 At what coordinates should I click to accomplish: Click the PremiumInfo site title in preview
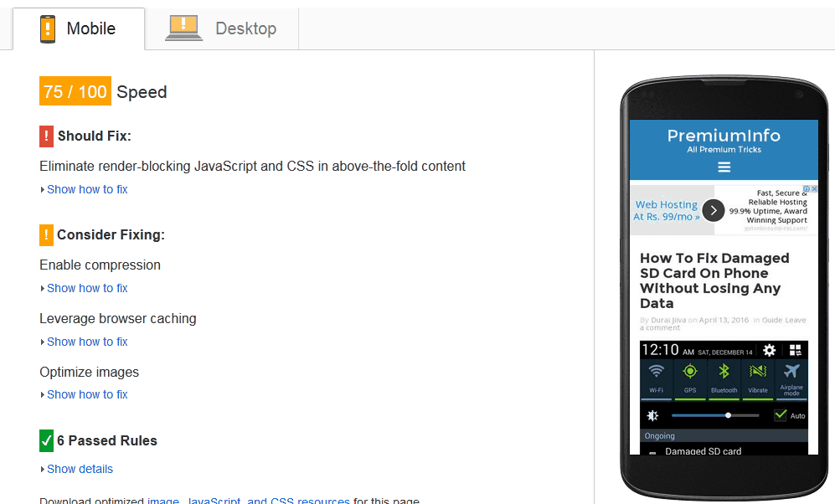724,136
